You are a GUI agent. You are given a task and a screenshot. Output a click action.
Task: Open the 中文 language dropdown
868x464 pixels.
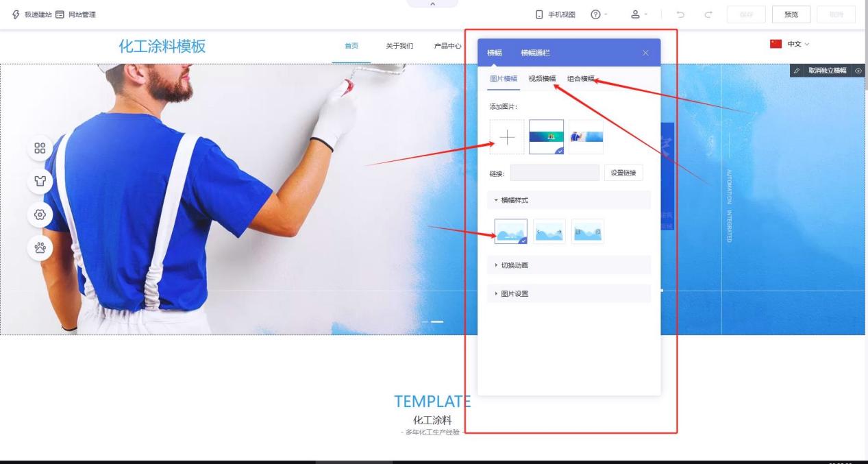pos(790,44)
